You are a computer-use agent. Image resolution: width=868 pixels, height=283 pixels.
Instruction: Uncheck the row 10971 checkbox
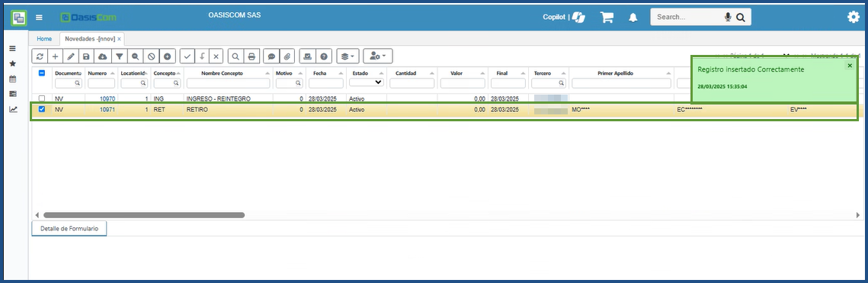click(41, 109)
